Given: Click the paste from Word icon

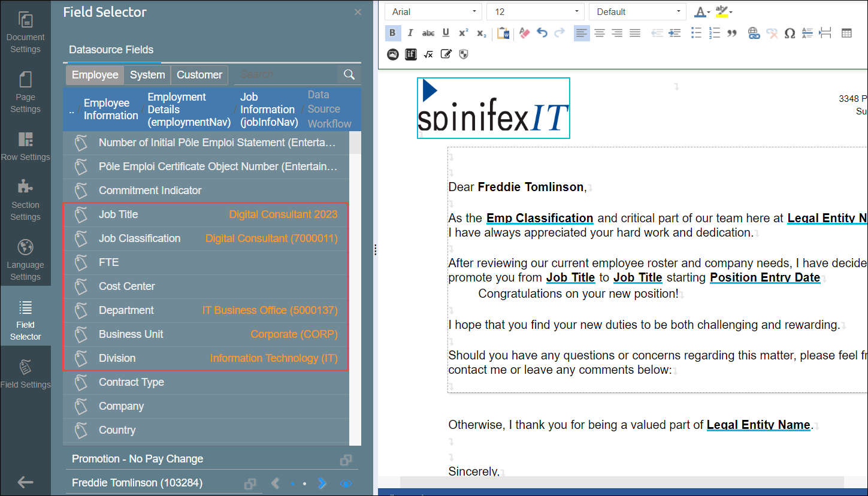Looking at the screenshot, I should point(503,34).
